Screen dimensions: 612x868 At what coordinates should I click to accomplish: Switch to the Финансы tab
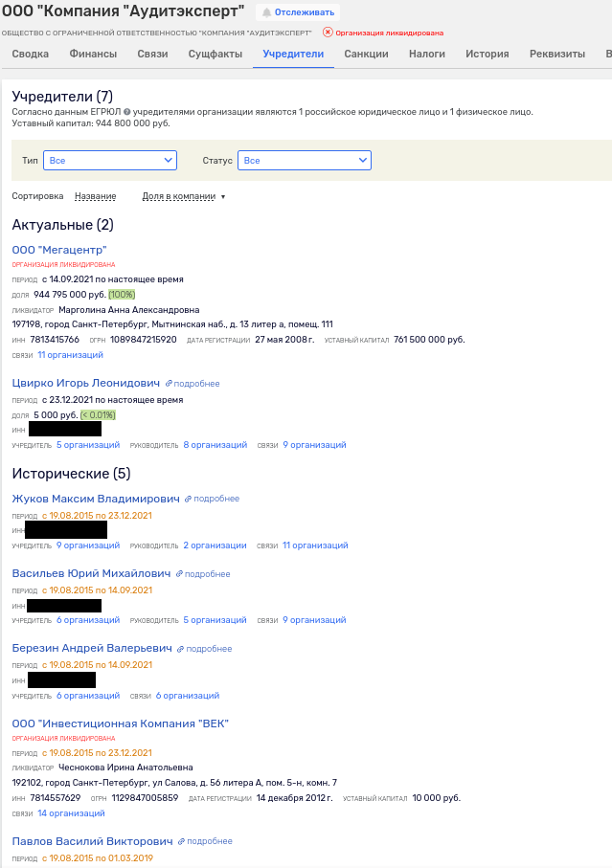93,54
